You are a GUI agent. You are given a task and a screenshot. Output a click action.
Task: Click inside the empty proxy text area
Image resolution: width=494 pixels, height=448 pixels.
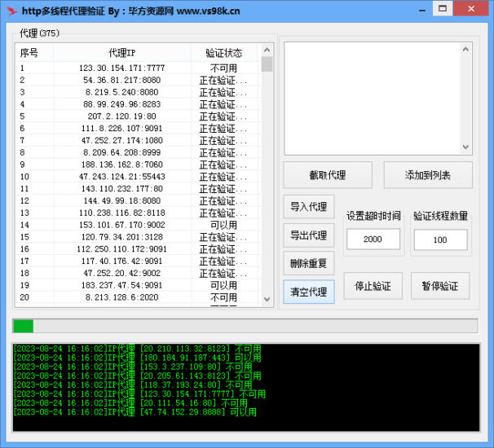point(372,99)
